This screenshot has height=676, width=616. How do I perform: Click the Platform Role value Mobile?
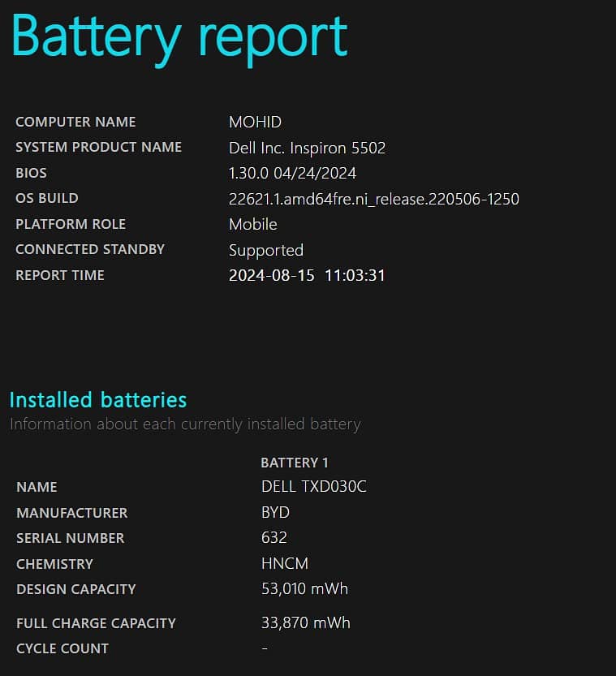click(x=252, y=224)
